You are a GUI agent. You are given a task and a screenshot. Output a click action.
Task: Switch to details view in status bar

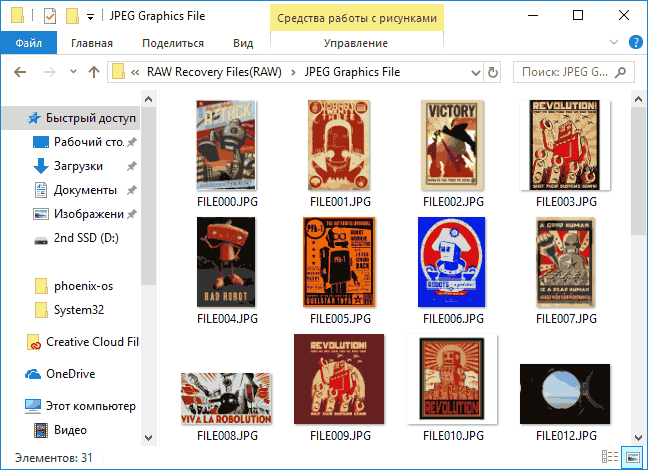pyautogui.click(x=609, y=457)
